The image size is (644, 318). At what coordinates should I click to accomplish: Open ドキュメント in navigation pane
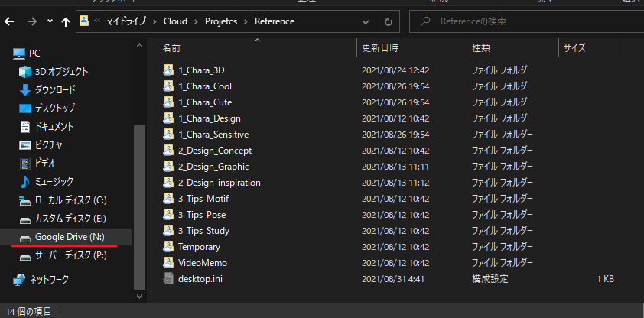click(54, 127)
